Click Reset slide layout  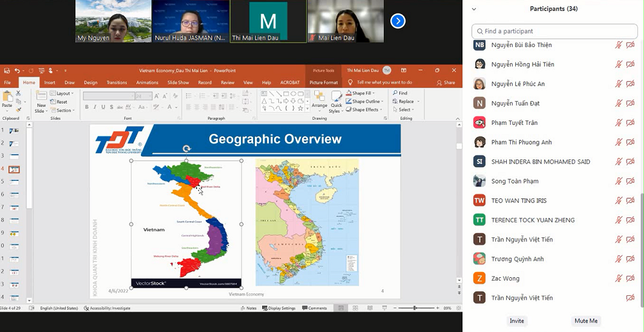coord(59,102)
